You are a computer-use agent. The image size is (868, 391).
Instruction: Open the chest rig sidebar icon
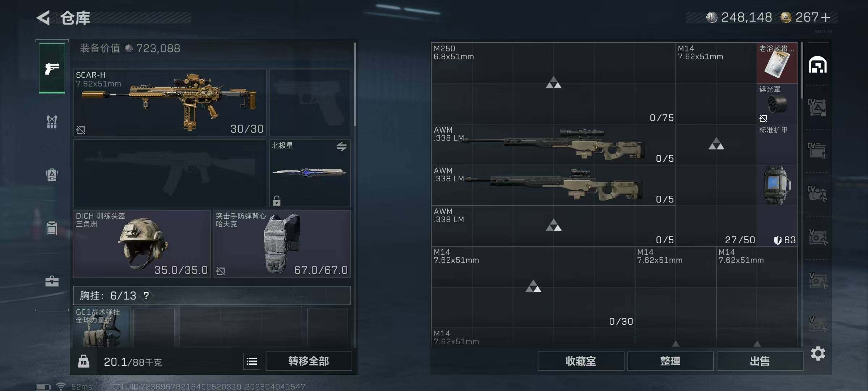[x=52, y=122]
